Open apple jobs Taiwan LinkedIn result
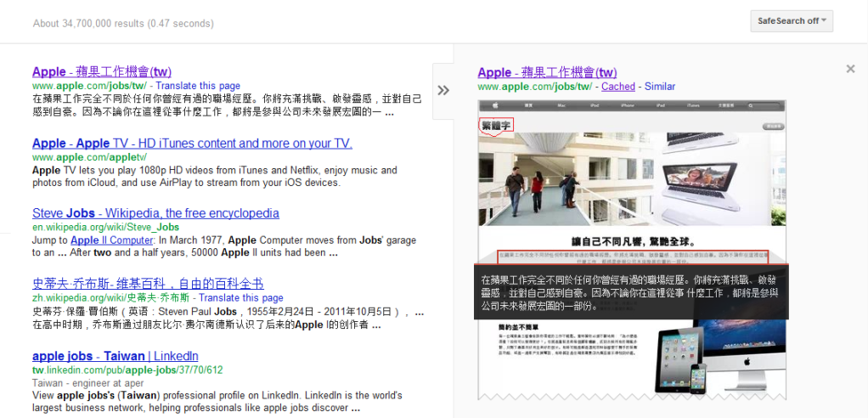This screenshot has width=868, height=418. tap(116, 356)
